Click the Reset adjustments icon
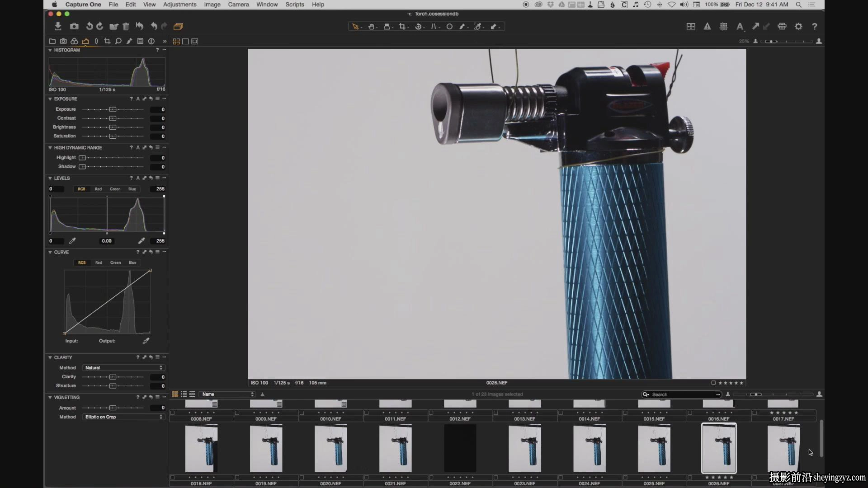 (x=140, y=26)
